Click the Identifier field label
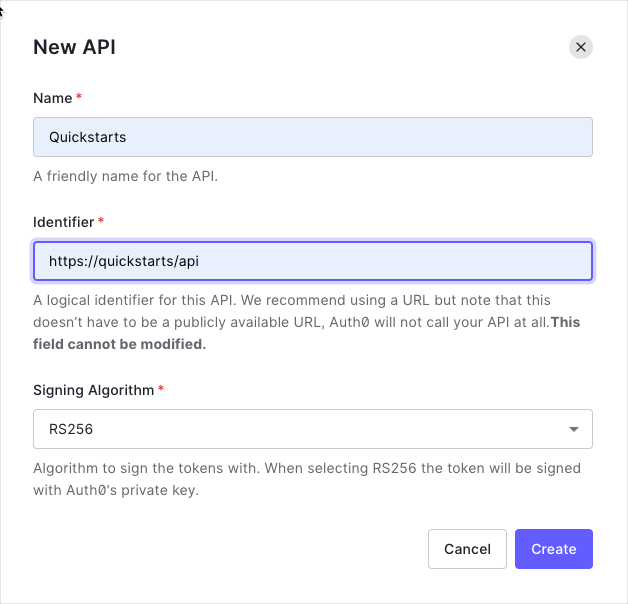This screenshot has width=628, height=604. coord(63,222)
